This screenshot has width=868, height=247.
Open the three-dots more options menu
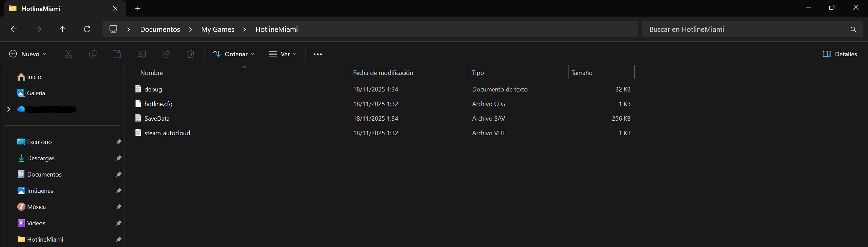coord(318,54)
